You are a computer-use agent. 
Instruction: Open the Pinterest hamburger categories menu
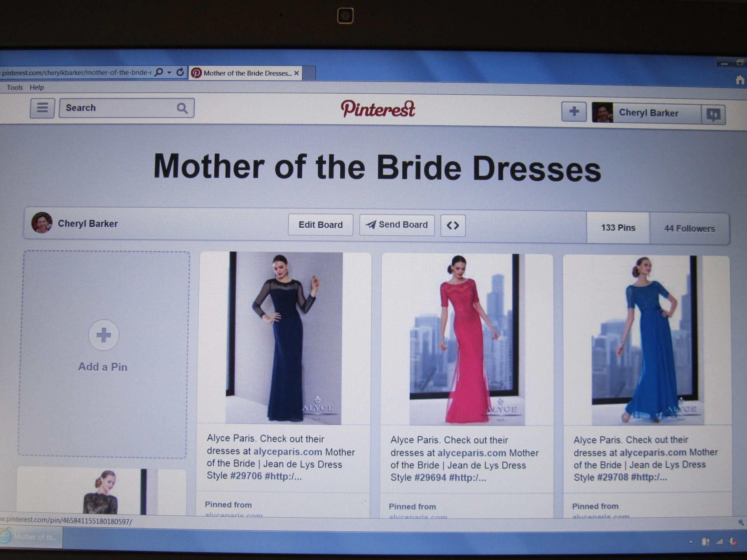click(x=42, y=108)
